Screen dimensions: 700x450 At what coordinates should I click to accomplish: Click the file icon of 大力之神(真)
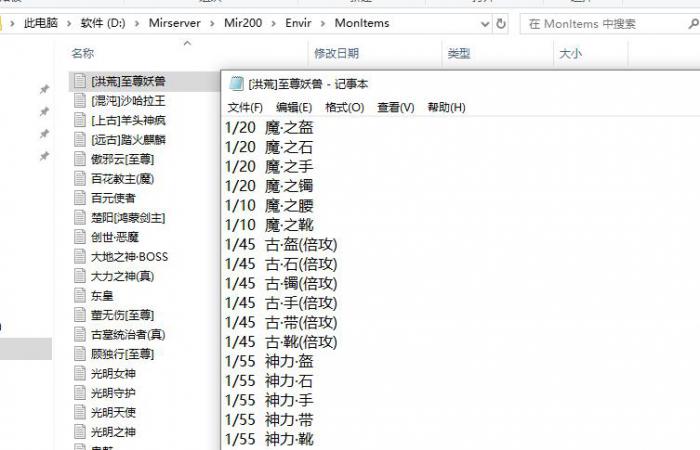pos(80,276)
